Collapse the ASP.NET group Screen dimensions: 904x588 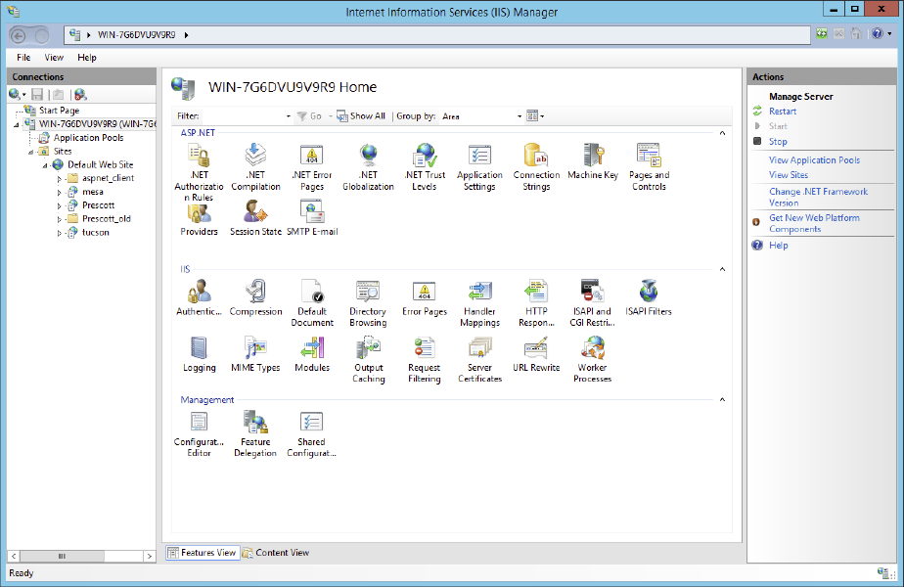coord(722,133)
